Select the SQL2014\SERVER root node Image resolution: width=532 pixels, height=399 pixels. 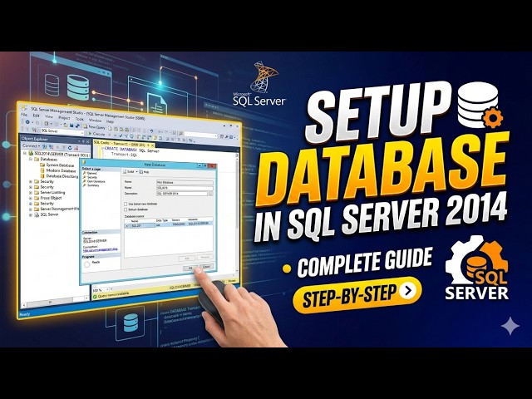[59, 154]
